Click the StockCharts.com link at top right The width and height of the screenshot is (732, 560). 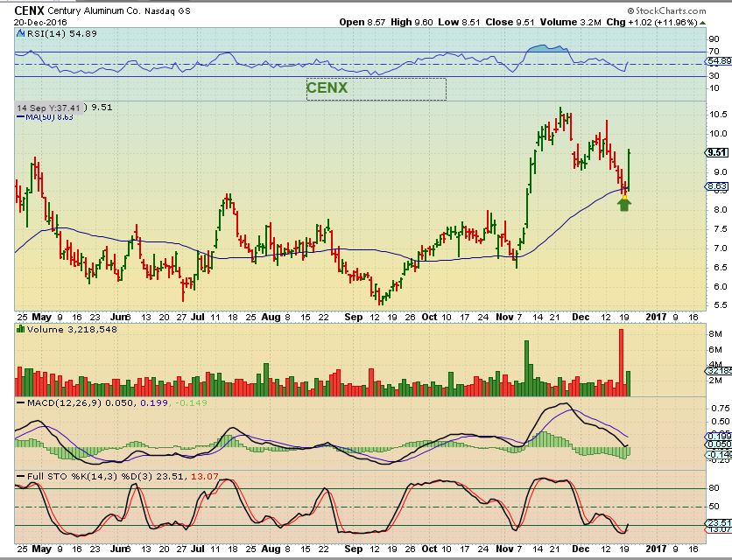[x=666, y=10]
